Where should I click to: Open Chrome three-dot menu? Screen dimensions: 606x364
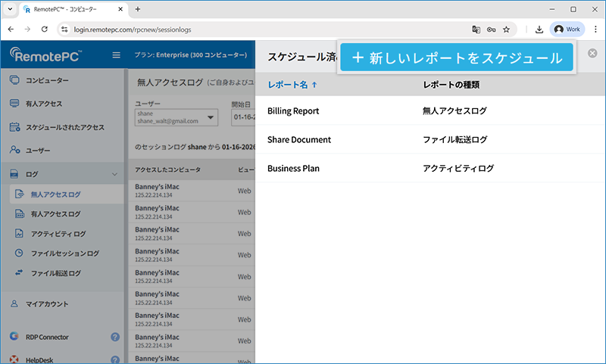coord(595,30)
